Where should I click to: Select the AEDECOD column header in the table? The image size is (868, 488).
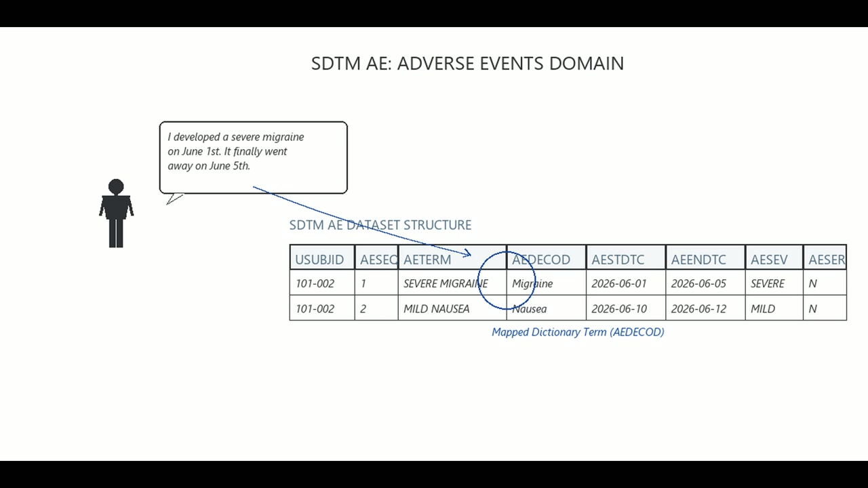pyautogui.click(x=547, y=258)
